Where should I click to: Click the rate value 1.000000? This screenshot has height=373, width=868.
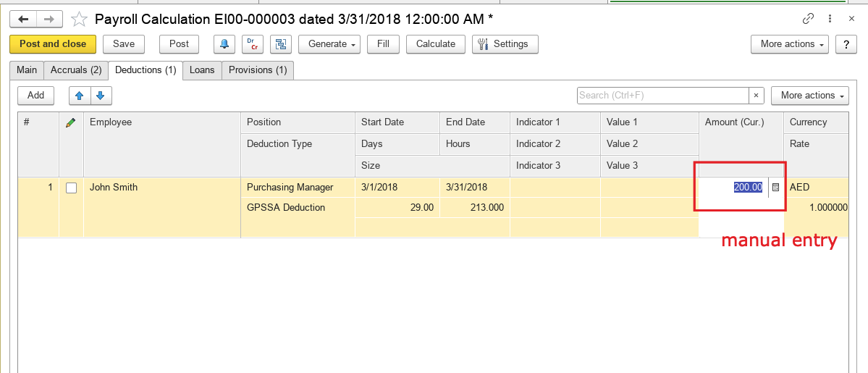point(816,208)
